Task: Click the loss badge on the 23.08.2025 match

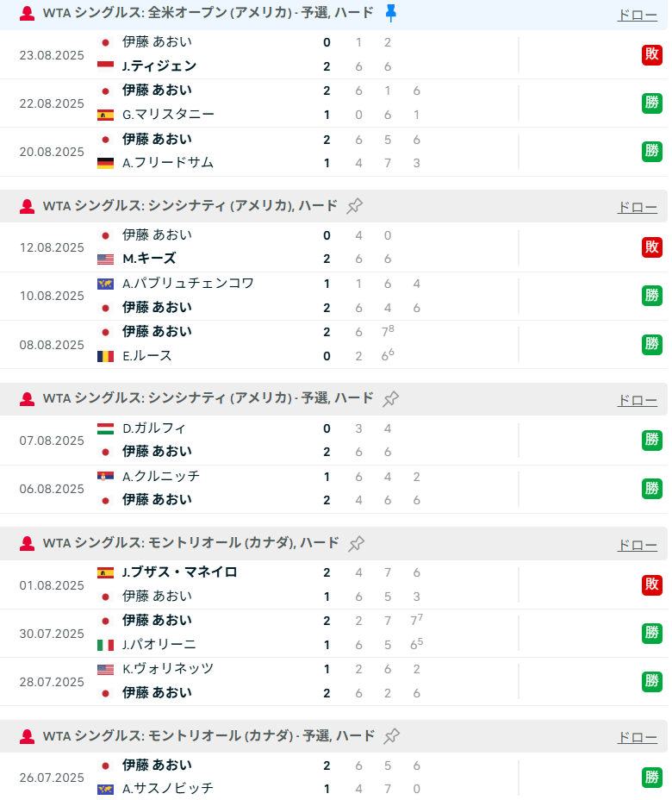Action: (x=652, y=54)
